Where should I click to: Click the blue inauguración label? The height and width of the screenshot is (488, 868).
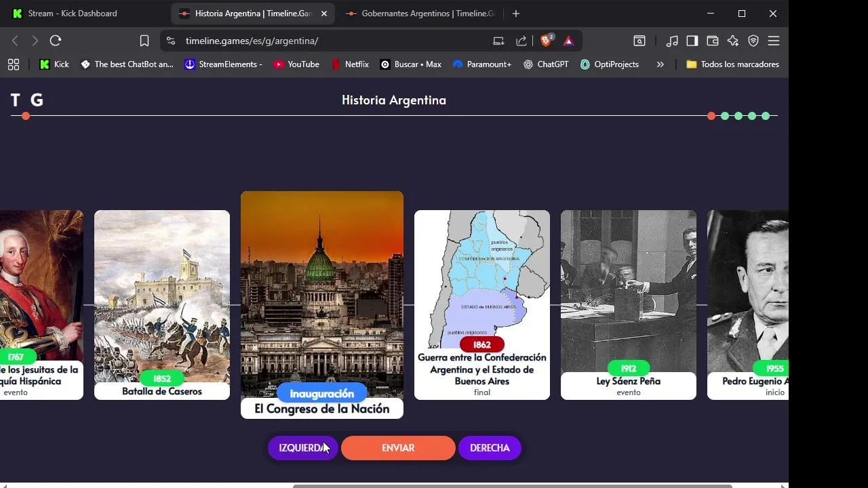tap(322, 393)
